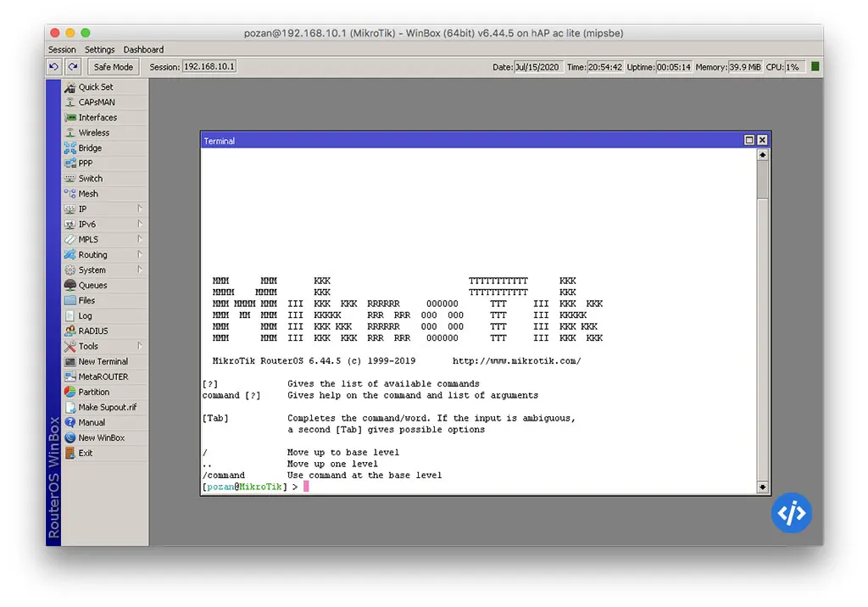Select the Interfaces icon in sidebar
Viewport: 868px width, 607px height.
coord(70,118)
